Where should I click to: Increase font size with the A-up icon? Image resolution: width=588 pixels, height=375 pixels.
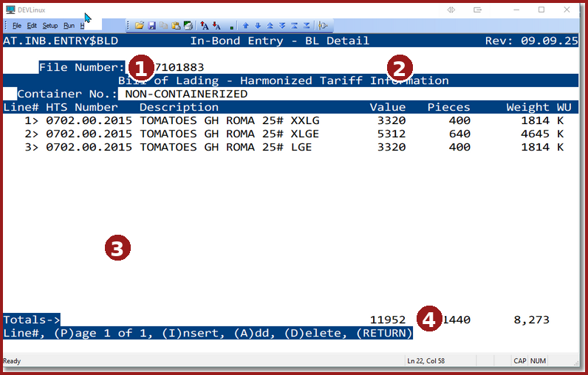[x=205, y=25]
